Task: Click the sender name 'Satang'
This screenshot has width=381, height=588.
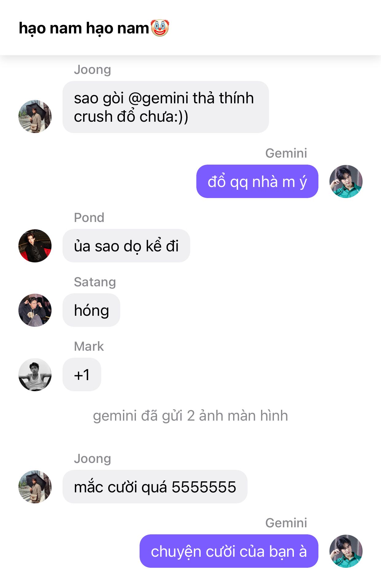Action: (x=95, y=282)
